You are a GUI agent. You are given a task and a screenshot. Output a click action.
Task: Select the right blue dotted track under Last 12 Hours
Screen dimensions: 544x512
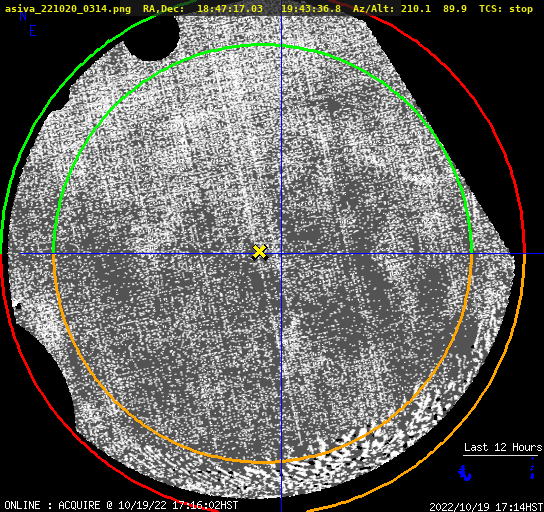pos(532,468)
